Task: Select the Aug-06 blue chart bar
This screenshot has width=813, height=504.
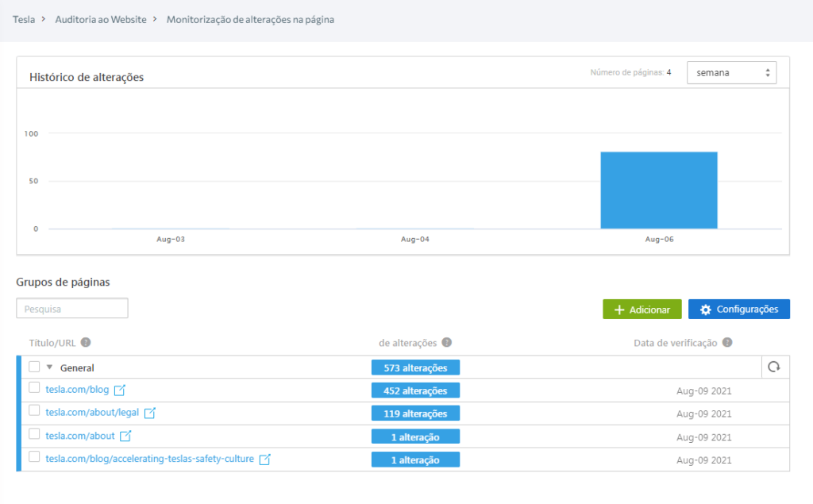Action: (x=659, y=190)
